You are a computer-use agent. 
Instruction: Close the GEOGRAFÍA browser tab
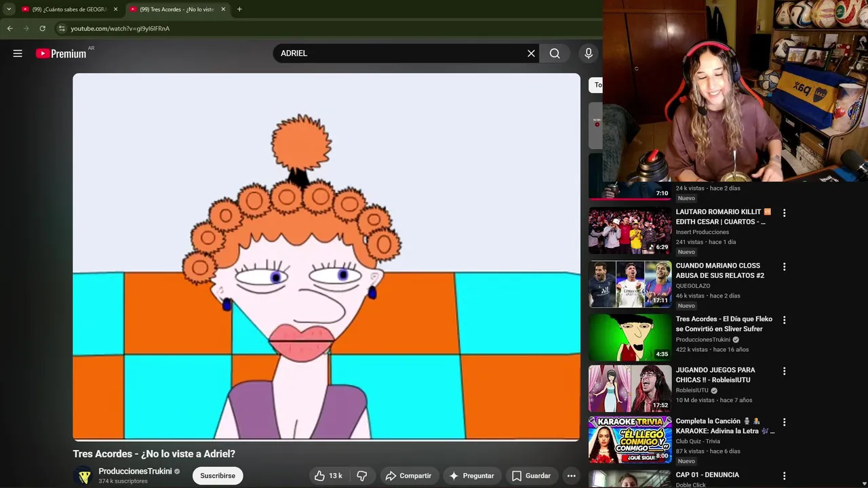pyautogui.click(x=115, y=9)
